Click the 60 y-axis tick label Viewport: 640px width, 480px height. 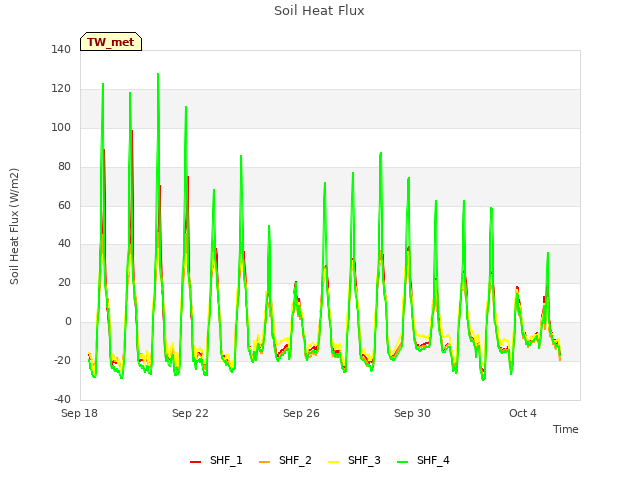coord(64,205)
